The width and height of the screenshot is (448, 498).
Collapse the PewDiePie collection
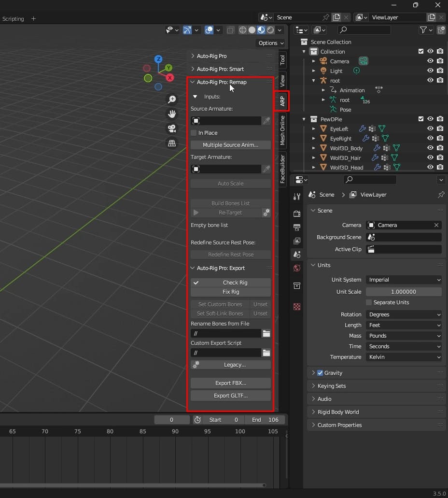(303, 119)
